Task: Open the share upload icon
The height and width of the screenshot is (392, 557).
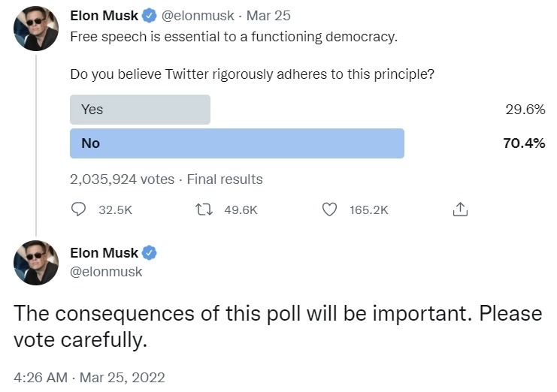Action: pos(460,210)
